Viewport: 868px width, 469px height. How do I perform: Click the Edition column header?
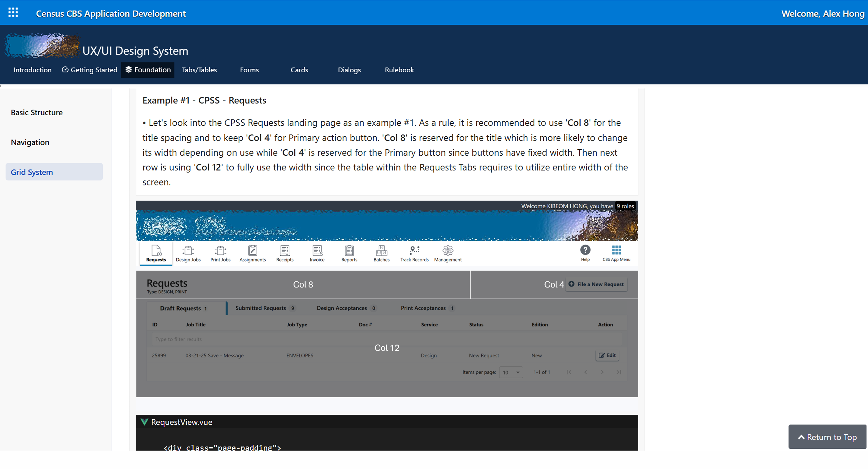click(x=540, y=325)
